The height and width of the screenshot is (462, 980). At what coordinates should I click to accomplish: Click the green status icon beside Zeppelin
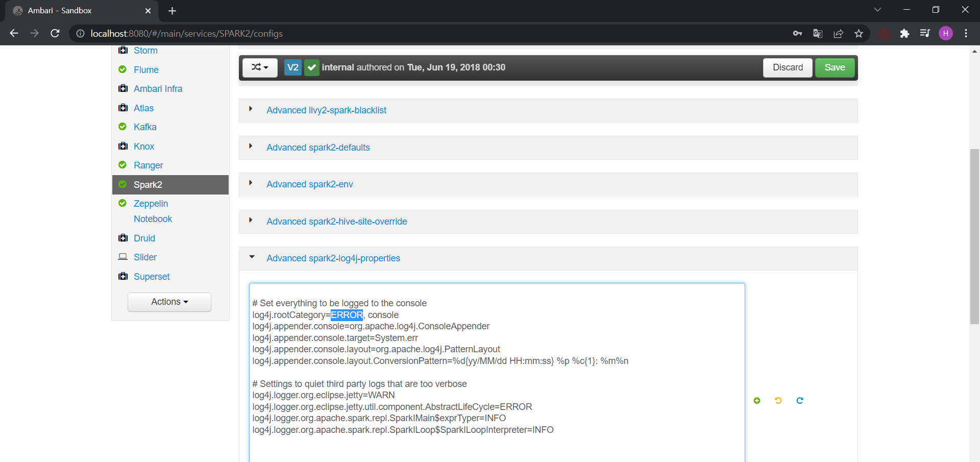coord(122,203)
